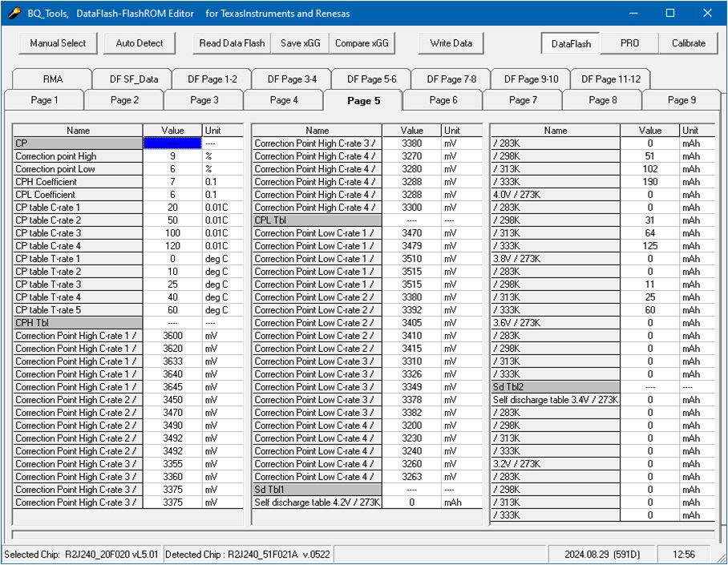Click CP table C-rate 3 value 100

[x=172, y=233]
